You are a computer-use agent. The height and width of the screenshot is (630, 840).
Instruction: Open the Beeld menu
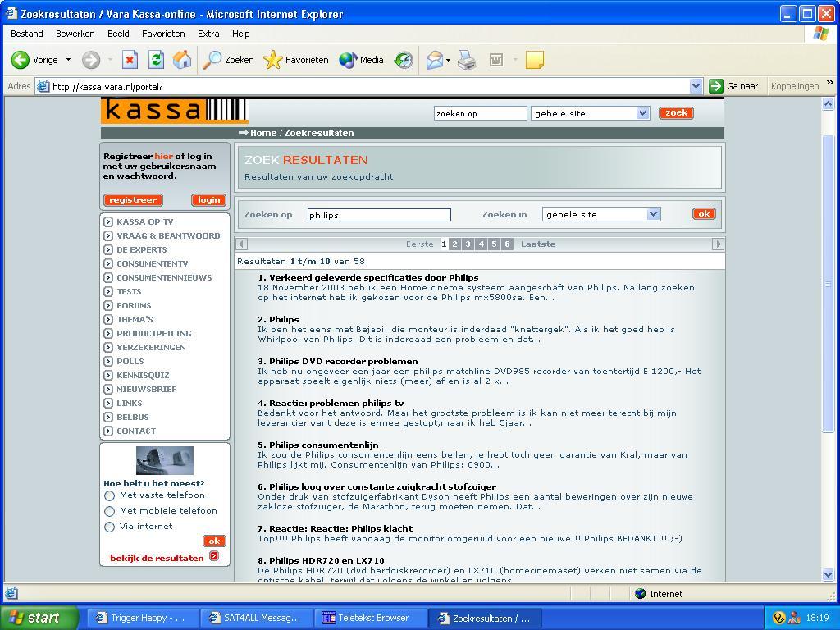point(118,34)
